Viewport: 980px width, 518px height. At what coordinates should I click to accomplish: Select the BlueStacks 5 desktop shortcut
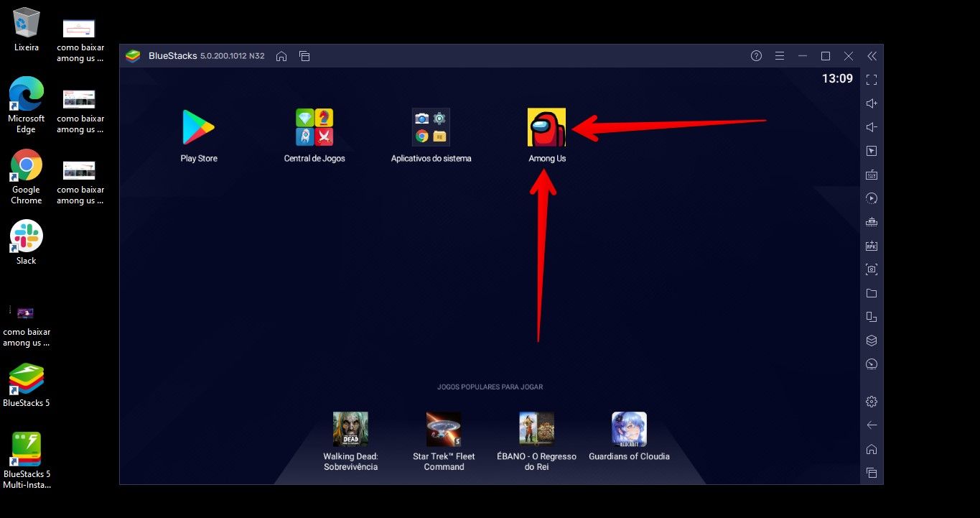27,384
